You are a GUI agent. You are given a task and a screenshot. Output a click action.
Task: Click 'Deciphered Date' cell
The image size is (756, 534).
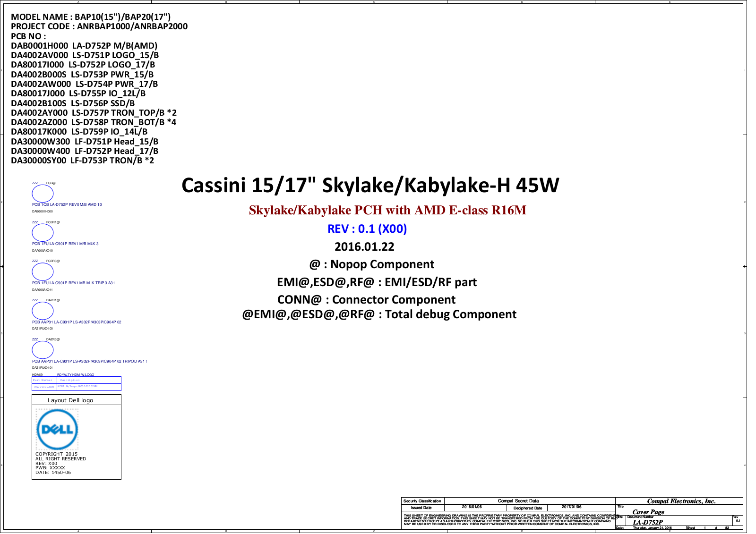(x=528, y=509)
